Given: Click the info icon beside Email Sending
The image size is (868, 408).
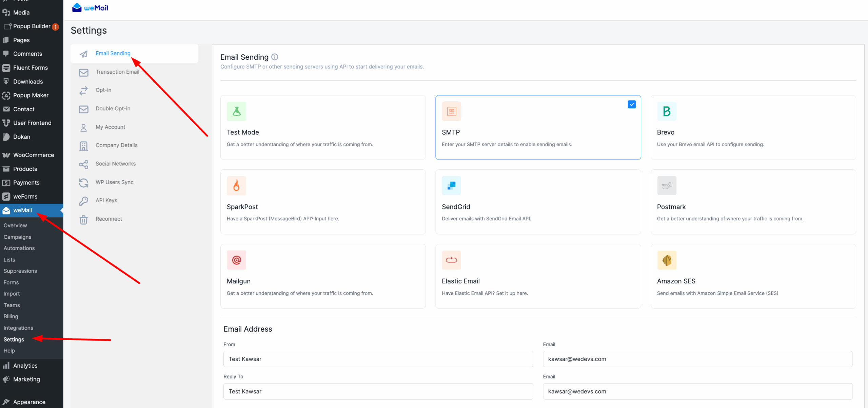Looking at the screenshot, I should pyautogui.click(x=275, y=57).
